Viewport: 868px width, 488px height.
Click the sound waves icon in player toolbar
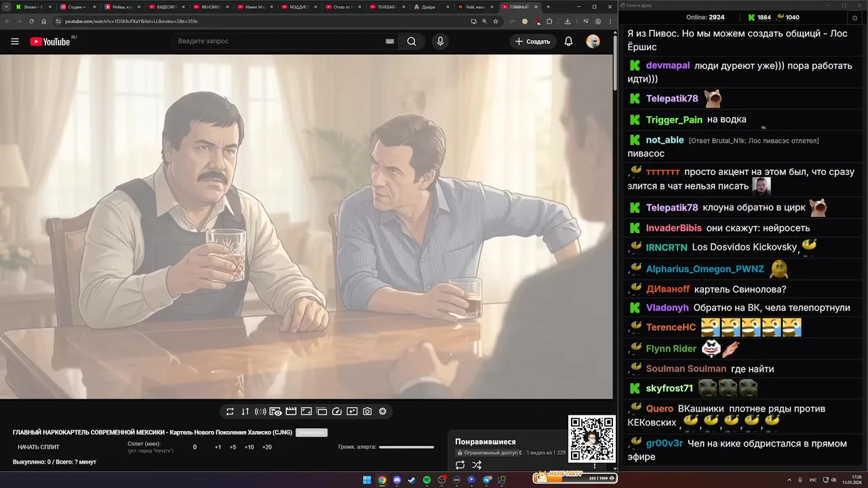260,411
